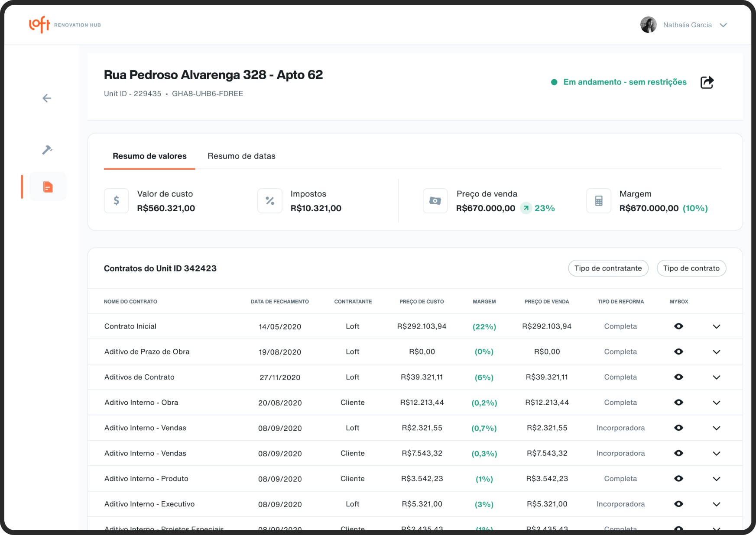Toggle MyBox eye for Aditivo de Prazo de Obra
This screenshot has width=756, height=535.
coord(679,352)
